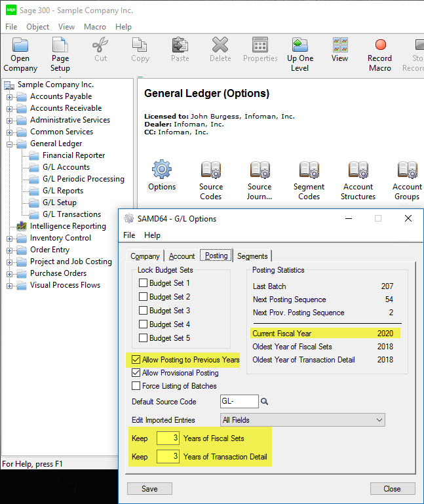Screen dimensions: 424x504
Task: Click the Default Source Code field
Action: point(239,402)
